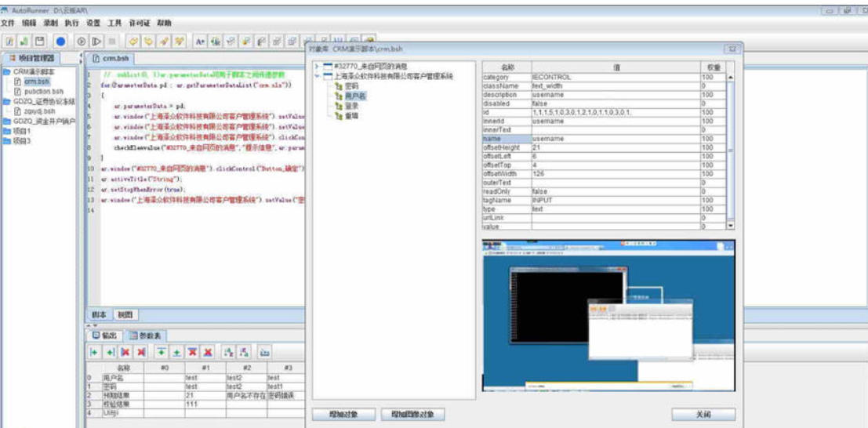Collapse the 上海泽众软件 customer system tree node
This screenshot has height=428, width=868.
[317, 76]
